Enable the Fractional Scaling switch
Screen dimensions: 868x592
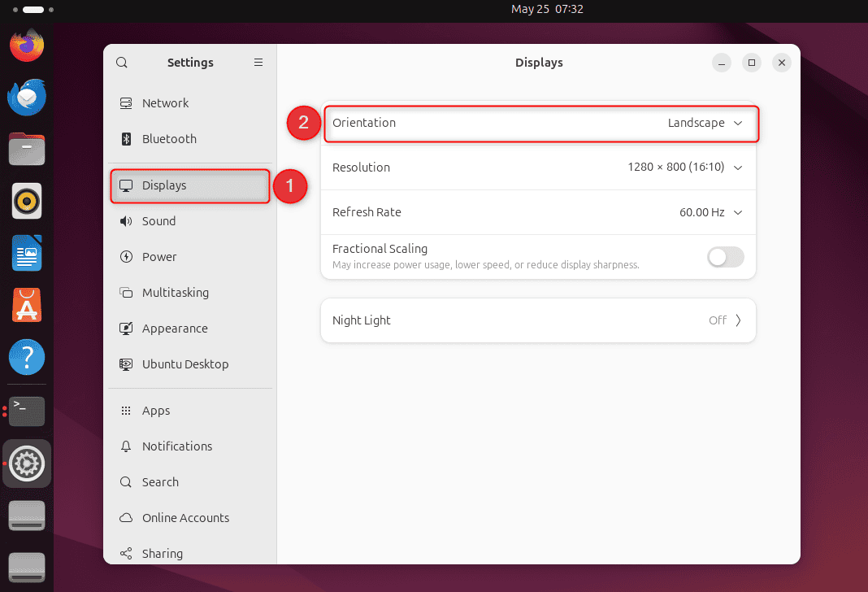pos(725,257)
